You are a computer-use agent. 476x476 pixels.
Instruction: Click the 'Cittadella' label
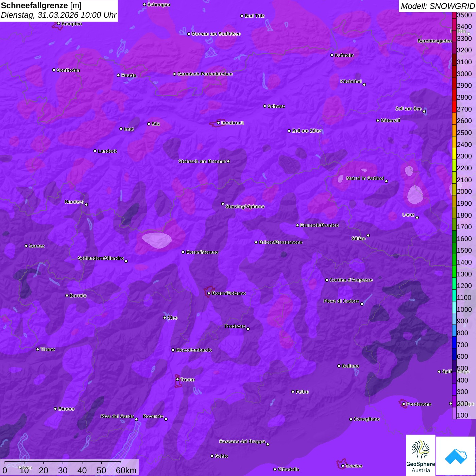(288, 469)
